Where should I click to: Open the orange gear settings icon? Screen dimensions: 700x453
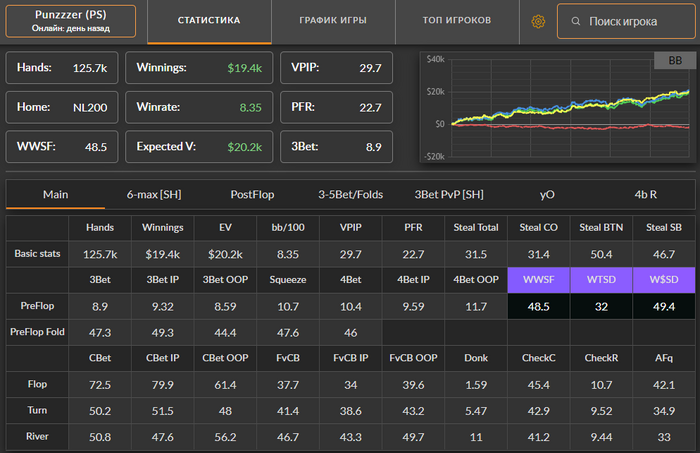pyautogui.click(x=538, y=21)
